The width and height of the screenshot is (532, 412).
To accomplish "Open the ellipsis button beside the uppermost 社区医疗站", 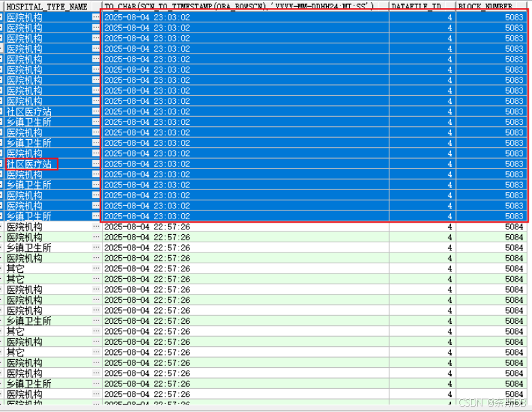I will pos(96,111).
